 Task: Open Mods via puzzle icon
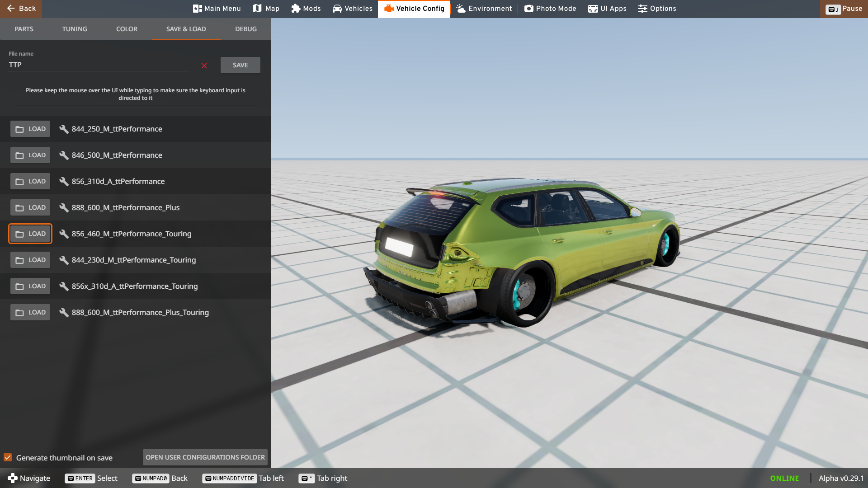pos(296,9)
